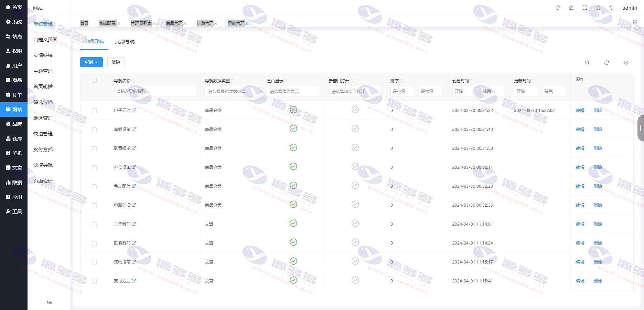Select all rows with header checkbox
Viewport: 644px width, 310px height.
point(94,80)
